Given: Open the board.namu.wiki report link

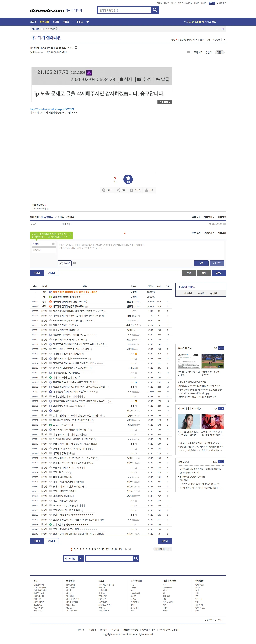Looking at the screenshot, I should coord(52,109).
